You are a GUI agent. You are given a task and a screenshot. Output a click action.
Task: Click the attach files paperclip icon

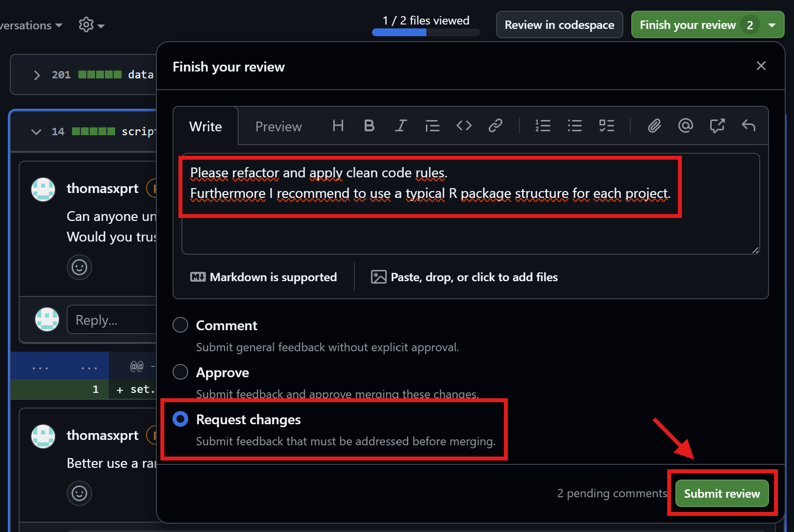[654, 126]
